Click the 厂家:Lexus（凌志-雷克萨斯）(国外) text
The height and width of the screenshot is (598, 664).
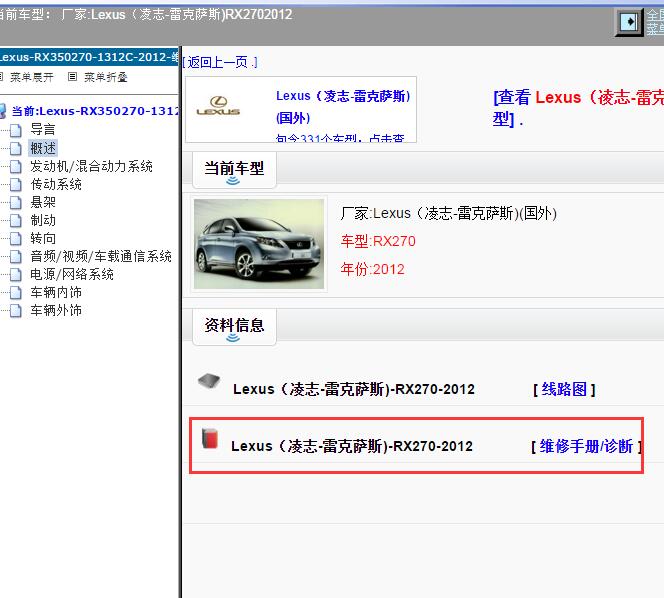click(x=448, y=213)
